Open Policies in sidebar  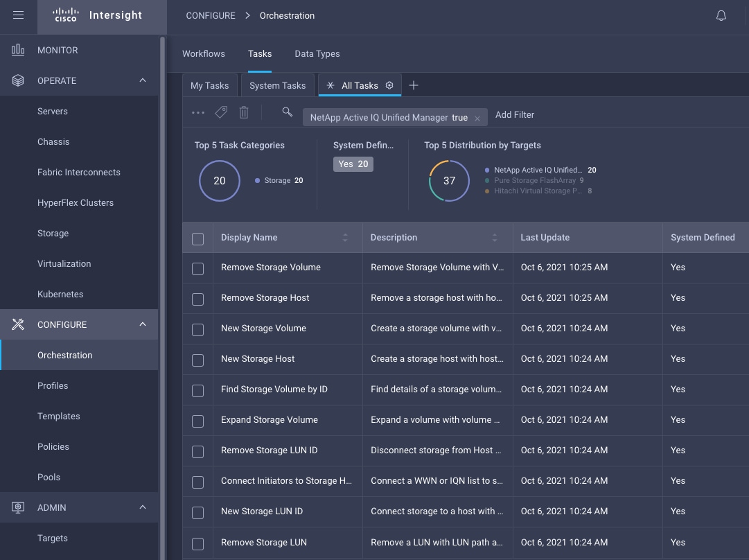tap(53, 447)
